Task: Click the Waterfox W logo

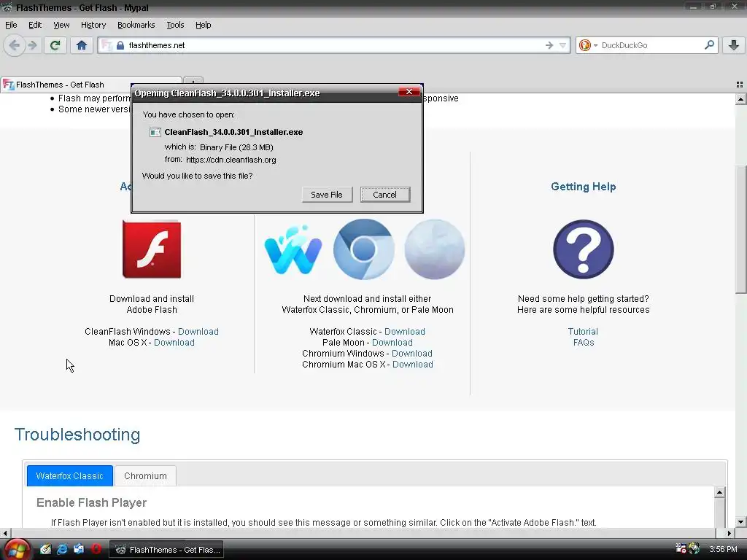Action: 293,250
